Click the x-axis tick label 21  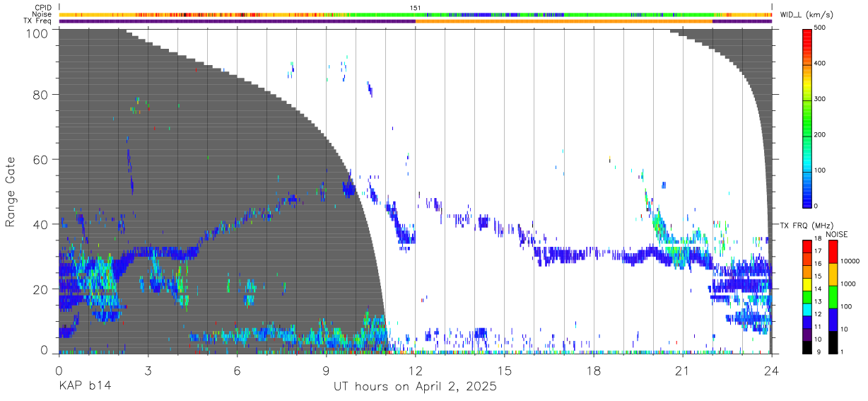pos(683,370)
